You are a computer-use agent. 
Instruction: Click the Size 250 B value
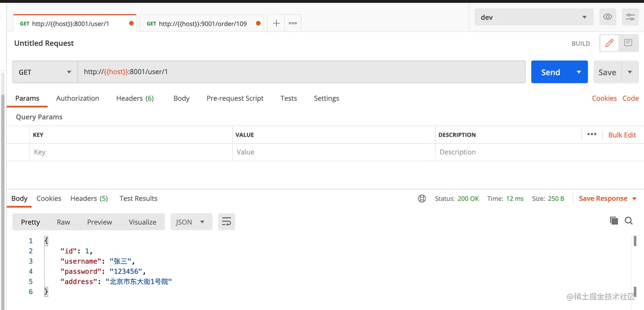click(556, 199)
